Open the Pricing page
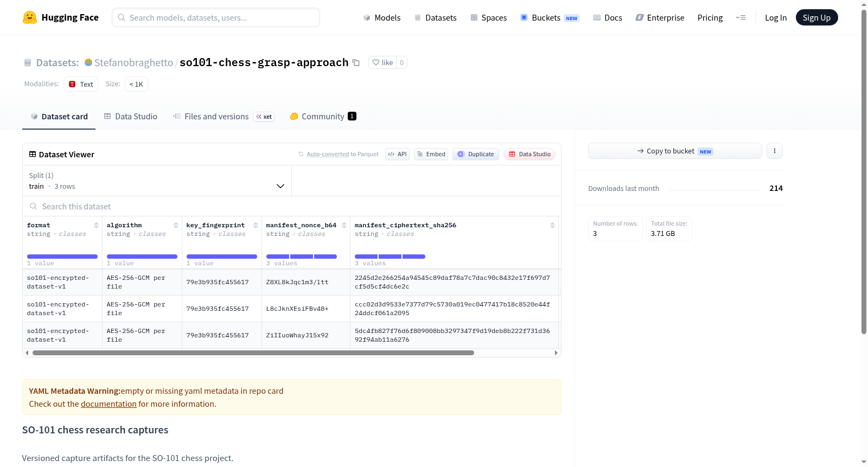 pyautogui.click(x=710, y=17)
